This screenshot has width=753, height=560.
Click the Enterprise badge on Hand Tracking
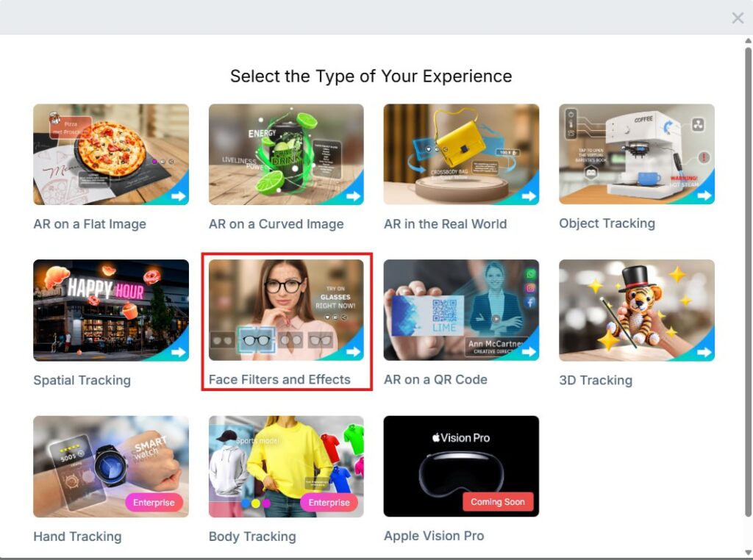click(154, 503)
